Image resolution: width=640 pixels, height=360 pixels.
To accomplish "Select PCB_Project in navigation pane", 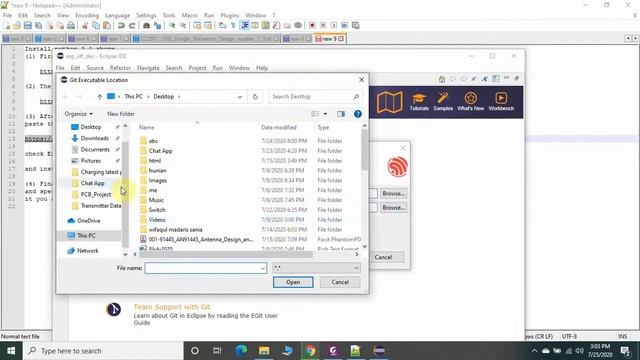I will [96, 195].
